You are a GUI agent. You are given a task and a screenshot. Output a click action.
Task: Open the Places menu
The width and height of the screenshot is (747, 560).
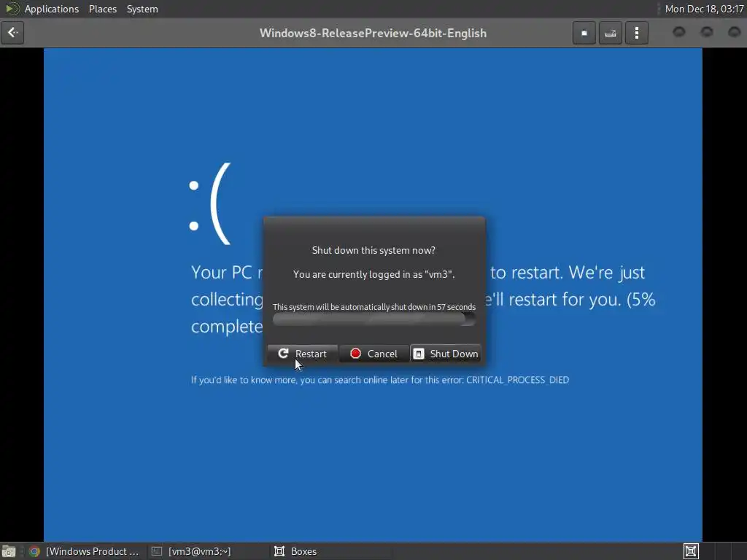tap(102, 9)
